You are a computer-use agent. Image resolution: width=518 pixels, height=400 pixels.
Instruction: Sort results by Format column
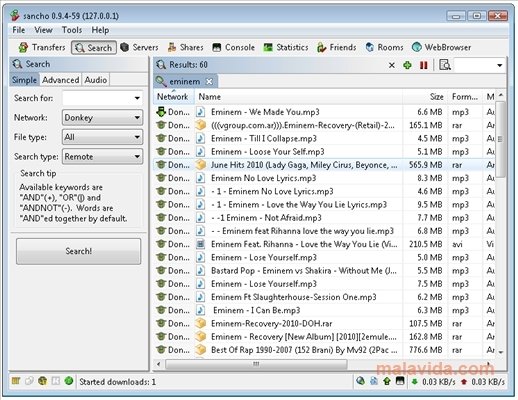tap(465, 97)
